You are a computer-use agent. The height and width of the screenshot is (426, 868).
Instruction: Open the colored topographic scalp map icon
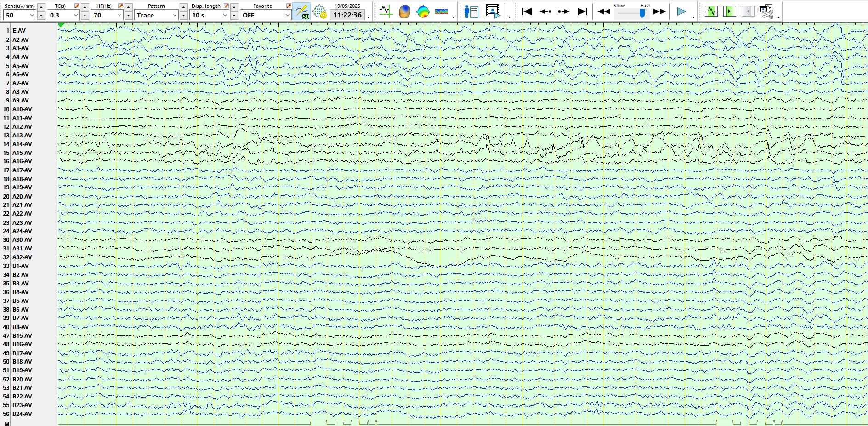click(x=423, y=11)
